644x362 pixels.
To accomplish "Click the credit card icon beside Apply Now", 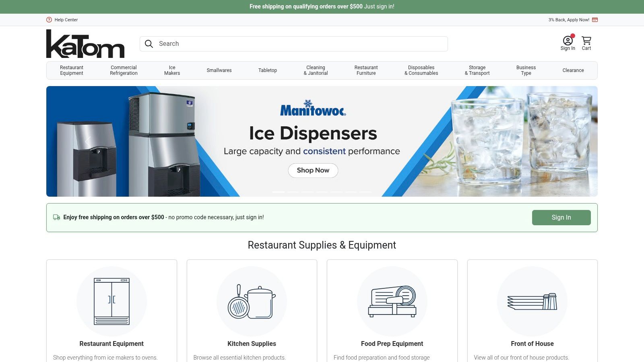I will click(x=595, y=20).
